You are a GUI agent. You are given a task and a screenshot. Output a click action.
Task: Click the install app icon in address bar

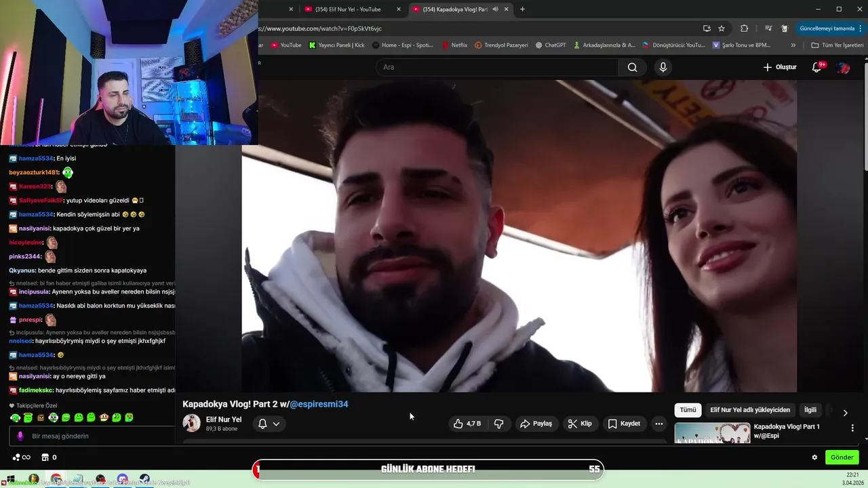click(x=707, y=28)
